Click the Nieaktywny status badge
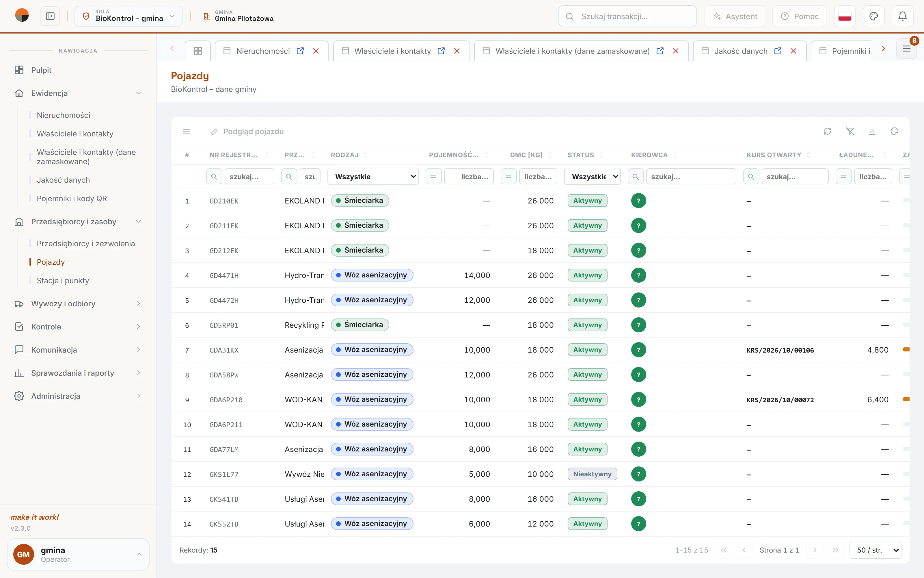The height and width of the screenshot is (578, 924). pyautogui.click(x=592, y=474)
